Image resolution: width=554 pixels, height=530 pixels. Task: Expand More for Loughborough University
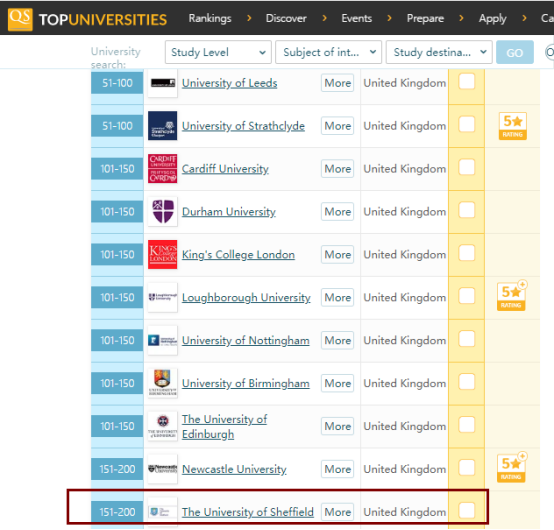(x=337, y=297)
